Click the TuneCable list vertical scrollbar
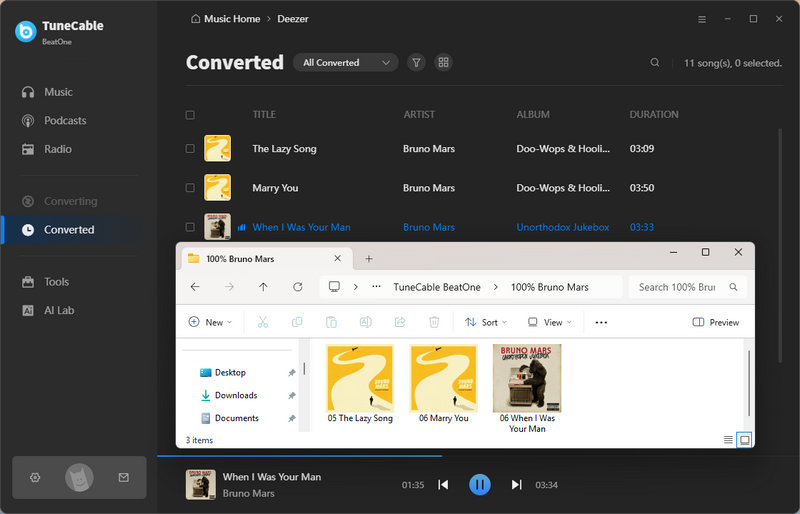This screenshot has width=800, height=514. [x=780, y=245]
